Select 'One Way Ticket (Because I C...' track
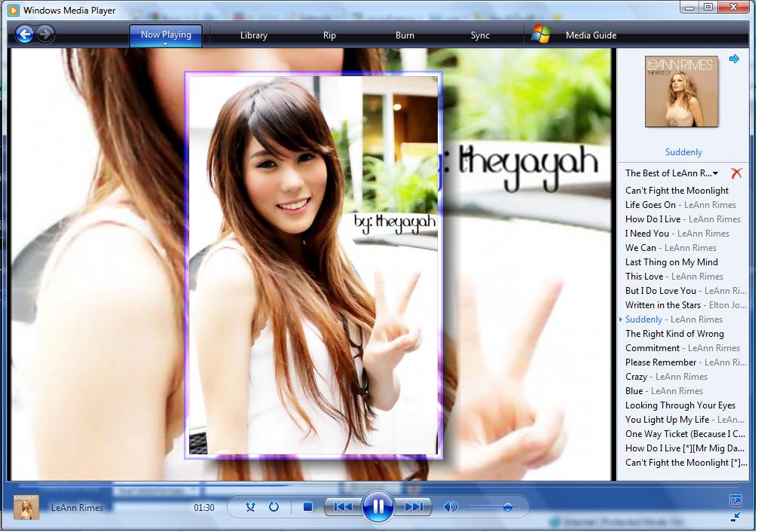Viewport: 758px width, 532px height. [684, 434]
